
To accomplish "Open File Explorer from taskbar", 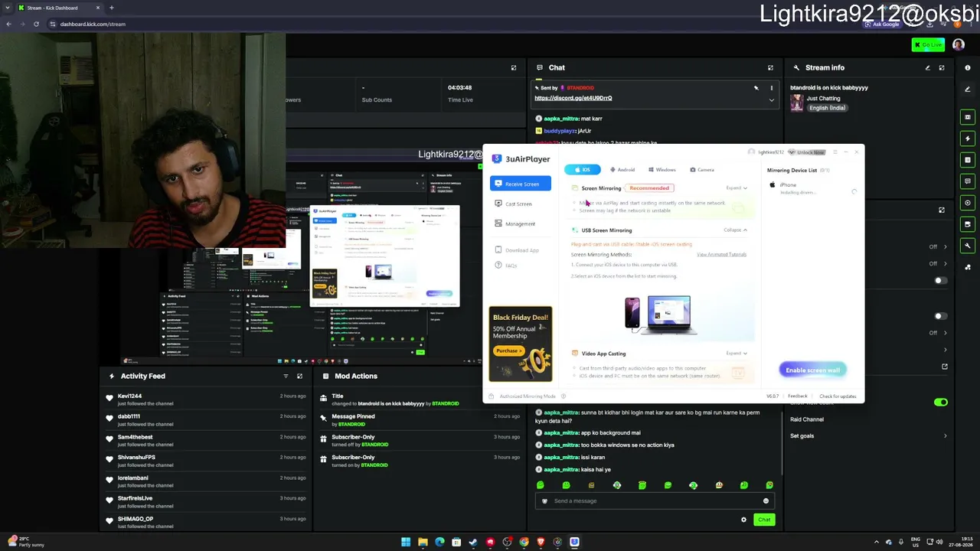I will [423, 542].
